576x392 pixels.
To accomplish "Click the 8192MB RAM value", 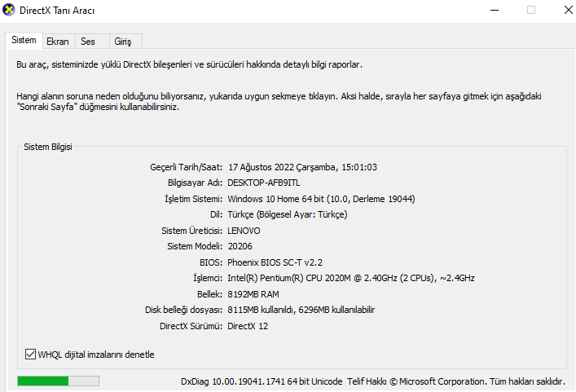I will 253,294.
